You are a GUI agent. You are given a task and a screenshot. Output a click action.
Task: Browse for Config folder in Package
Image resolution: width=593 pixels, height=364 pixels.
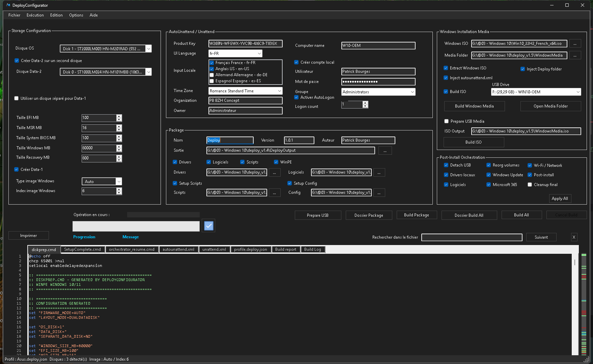pos(379,193)
